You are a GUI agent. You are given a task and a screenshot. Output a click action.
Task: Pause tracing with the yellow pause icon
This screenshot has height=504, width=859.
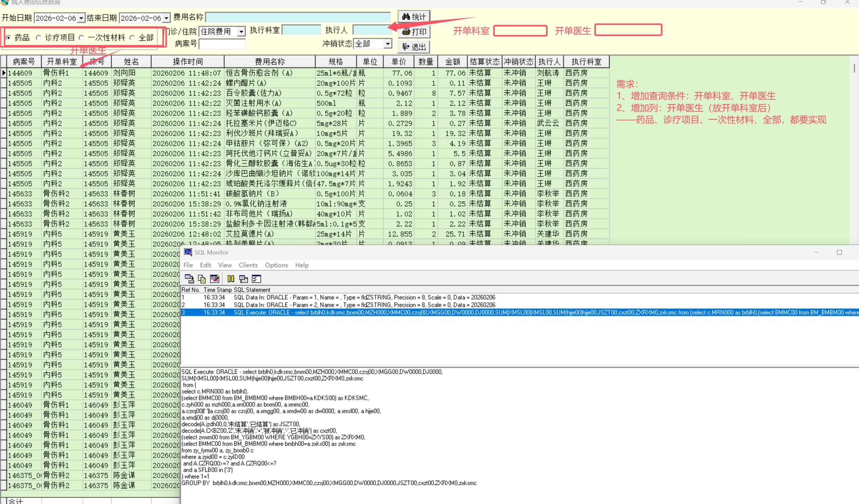(231, 279)
